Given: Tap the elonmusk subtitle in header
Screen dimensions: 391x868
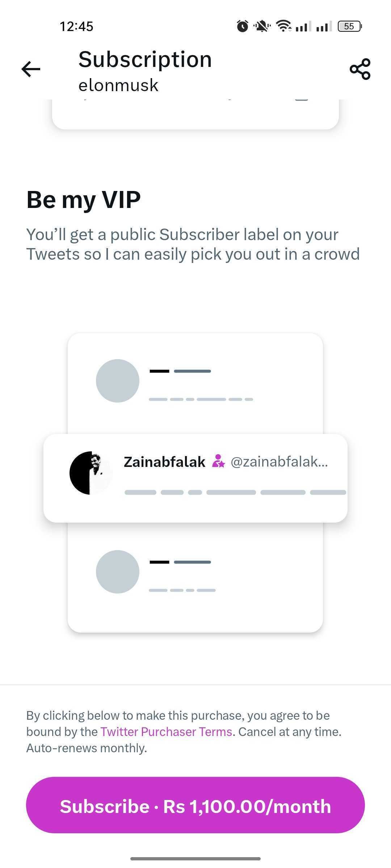Looking at the screenshot, I should pyautogui.click(x=118, y=85).
